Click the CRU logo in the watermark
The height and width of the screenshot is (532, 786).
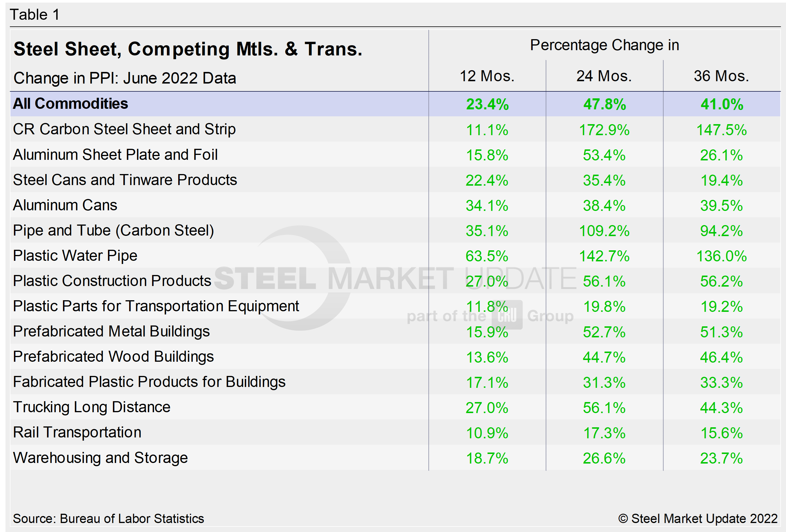507,315
